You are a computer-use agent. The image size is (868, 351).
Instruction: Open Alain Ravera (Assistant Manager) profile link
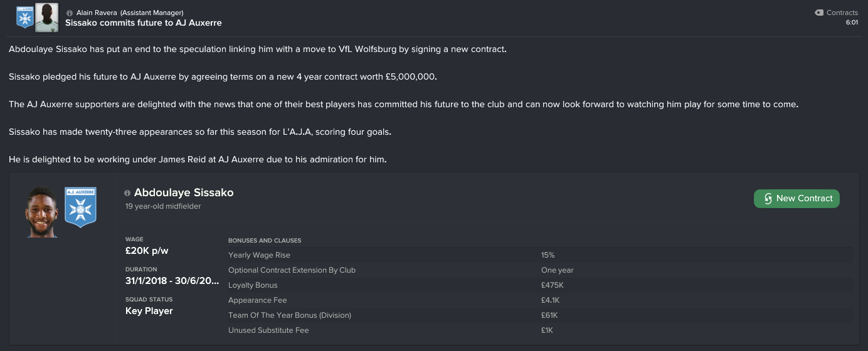tap(130, 13)
